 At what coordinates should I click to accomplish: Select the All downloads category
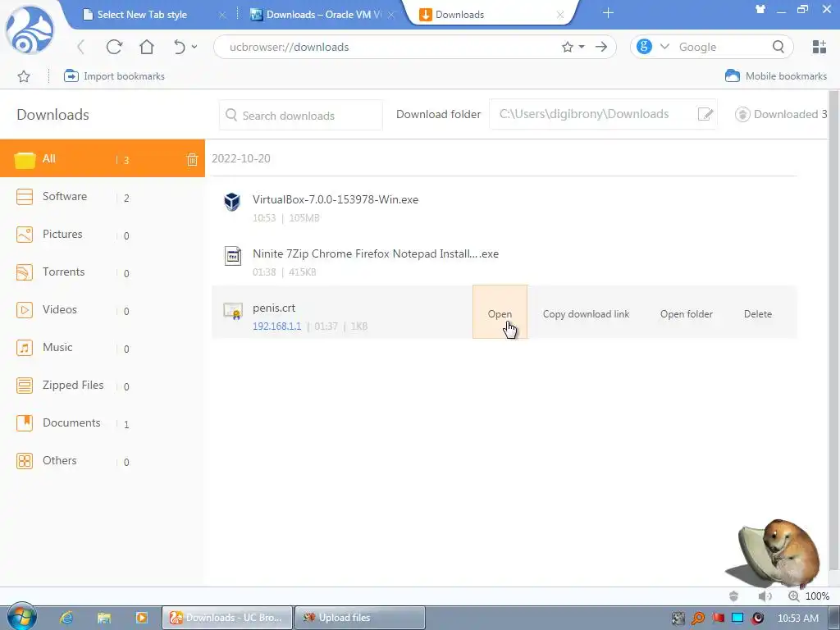click(x=103, y=158)
